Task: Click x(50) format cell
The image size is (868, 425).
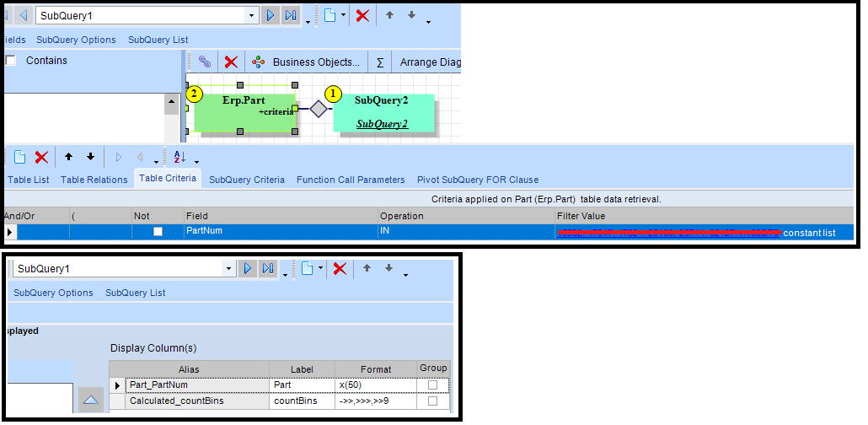Action: tap(376, 385)
